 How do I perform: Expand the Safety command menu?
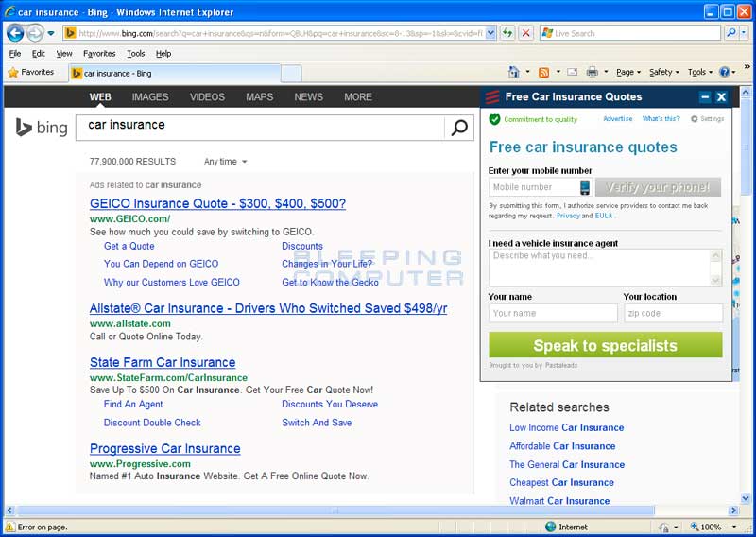click(x=664, y=72)
